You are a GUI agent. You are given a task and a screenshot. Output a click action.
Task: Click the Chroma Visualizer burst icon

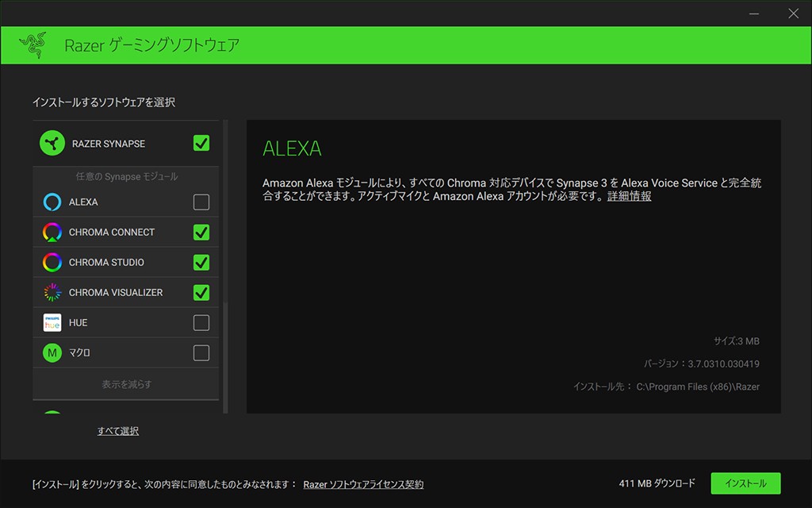coord(52,292)
